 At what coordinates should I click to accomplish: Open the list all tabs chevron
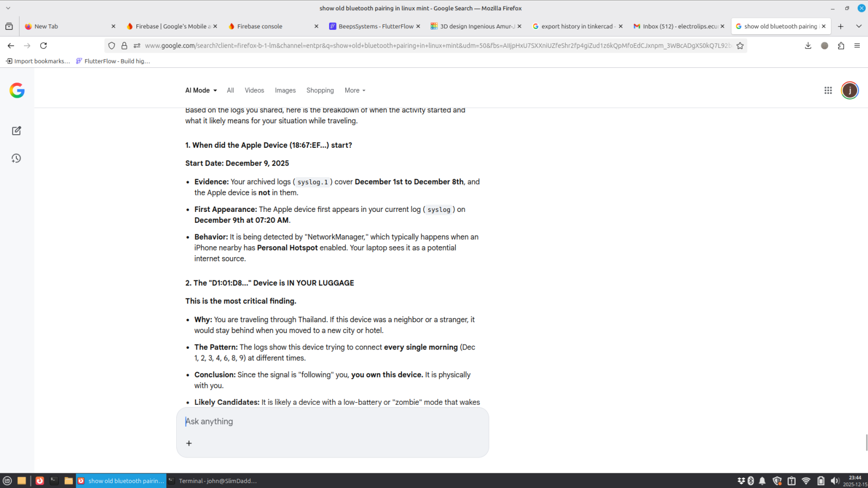[x=858, y=26]
